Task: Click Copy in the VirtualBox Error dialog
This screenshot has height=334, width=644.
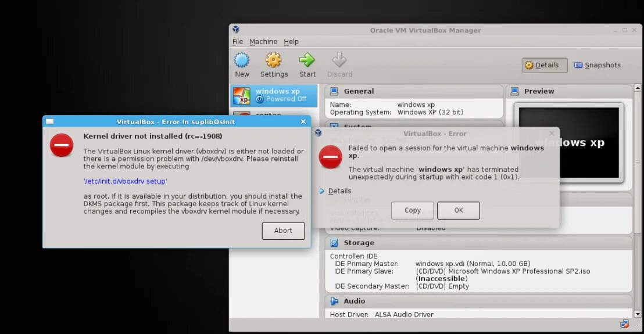Action: click(x=412, y=210)
